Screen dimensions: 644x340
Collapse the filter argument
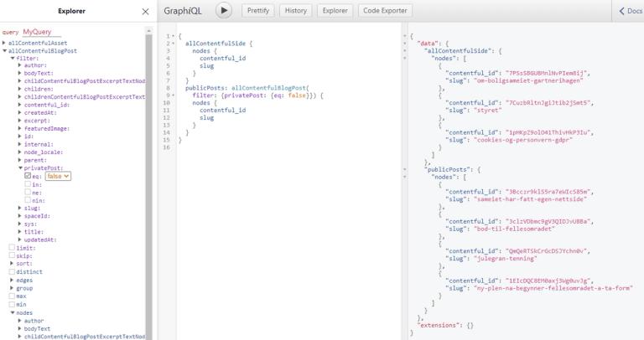(13, 59)
